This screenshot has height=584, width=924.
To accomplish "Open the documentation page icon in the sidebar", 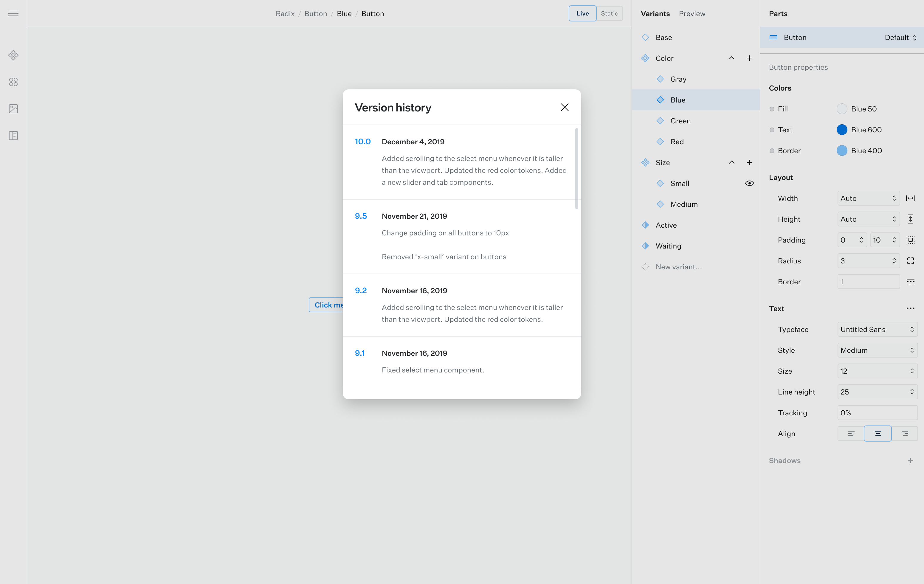I will 13,136.
